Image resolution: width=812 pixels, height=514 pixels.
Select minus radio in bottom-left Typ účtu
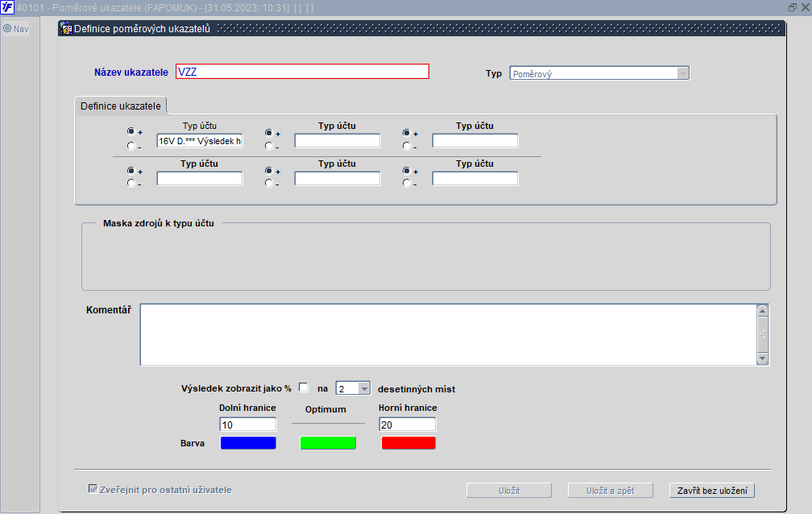(131, 183)
